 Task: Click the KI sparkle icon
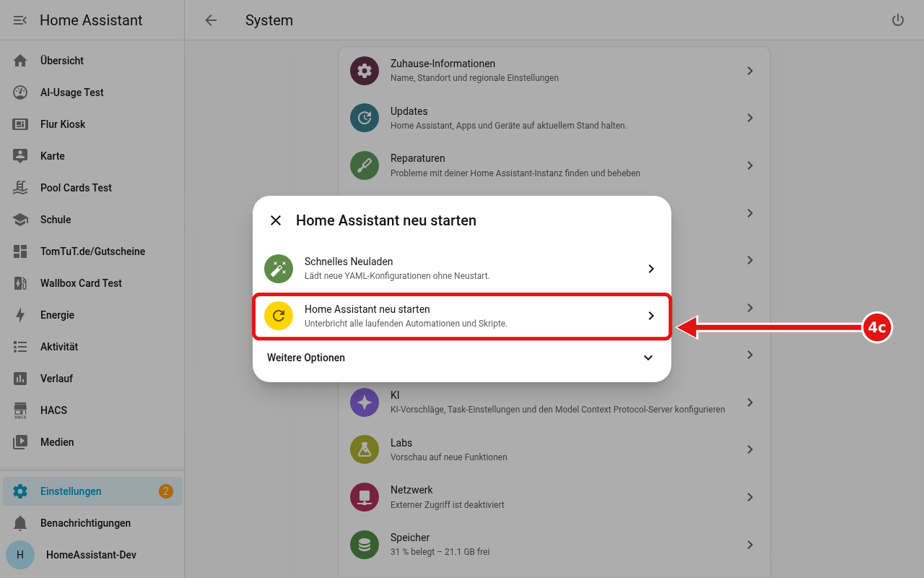tap(365, 402)
